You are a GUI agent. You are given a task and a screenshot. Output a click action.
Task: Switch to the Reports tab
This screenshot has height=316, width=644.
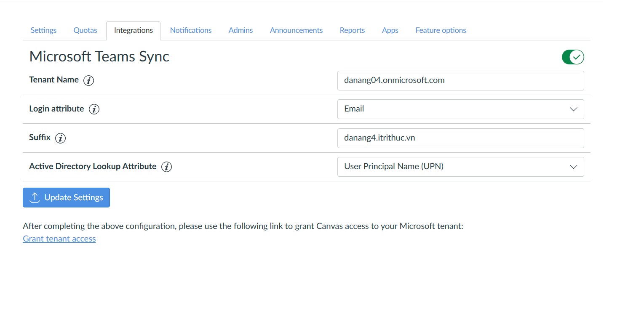point(352,30)
